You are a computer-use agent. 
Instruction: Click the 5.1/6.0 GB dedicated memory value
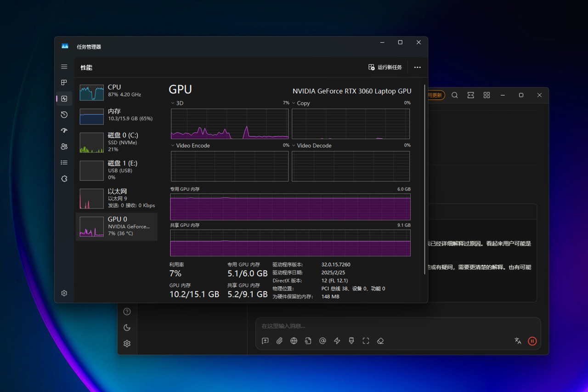pyautogui.click(x=248, y=273)
